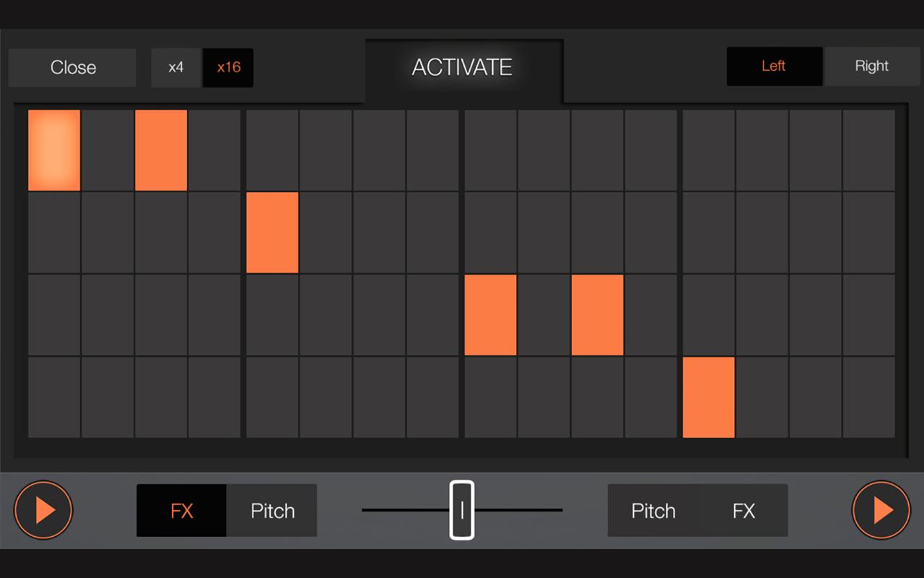
Task: Toggle the orange third pad in top row
Action: 161,150
